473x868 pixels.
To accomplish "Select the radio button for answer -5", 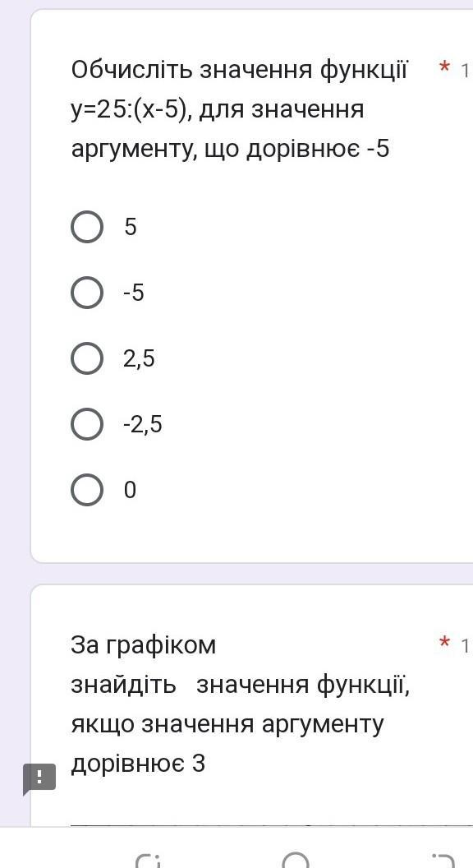I will pos(87,293).
